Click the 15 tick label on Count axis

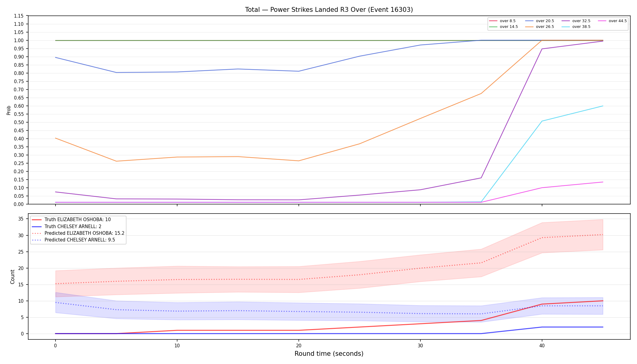click(x=21, y=285)
